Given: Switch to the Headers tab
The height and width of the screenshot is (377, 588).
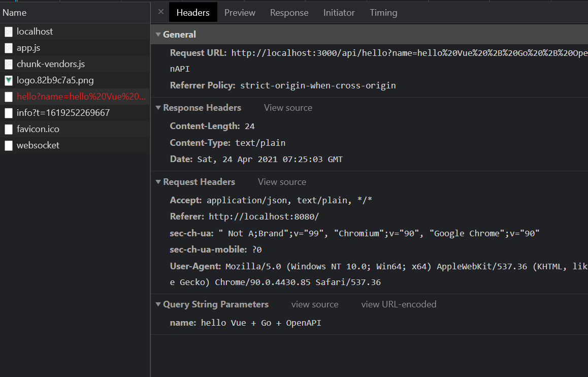Looking at the screenshot, I should pos(193,12).
